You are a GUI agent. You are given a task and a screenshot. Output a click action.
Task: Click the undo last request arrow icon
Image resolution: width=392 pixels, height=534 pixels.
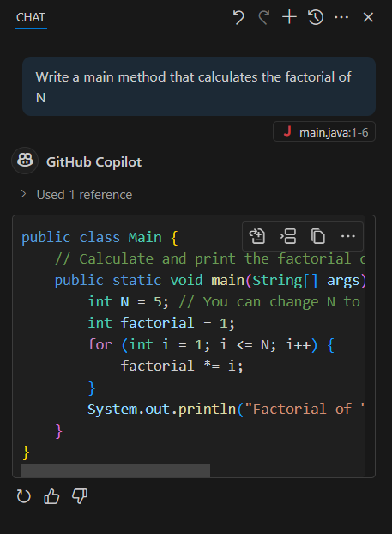238,17
